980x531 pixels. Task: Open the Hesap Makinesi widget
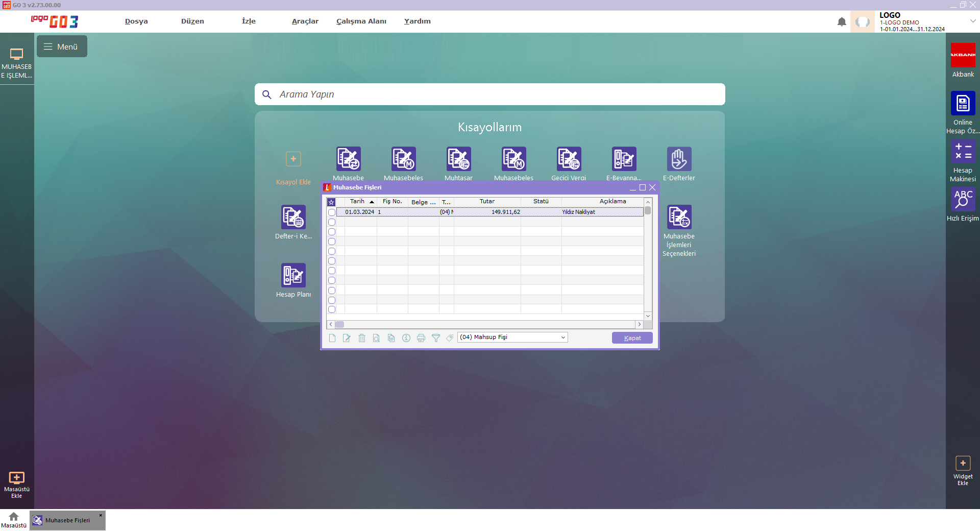963,152
